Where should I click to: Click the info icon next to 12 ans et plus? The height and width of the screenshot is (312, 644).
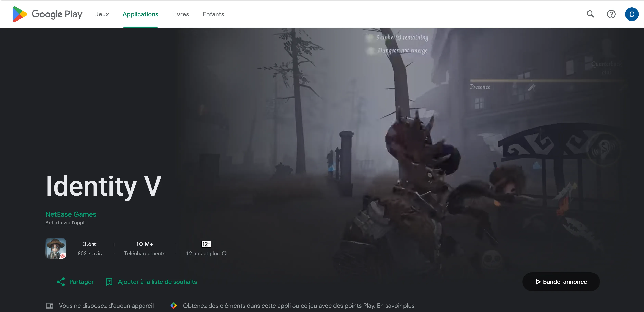[224, 253]
